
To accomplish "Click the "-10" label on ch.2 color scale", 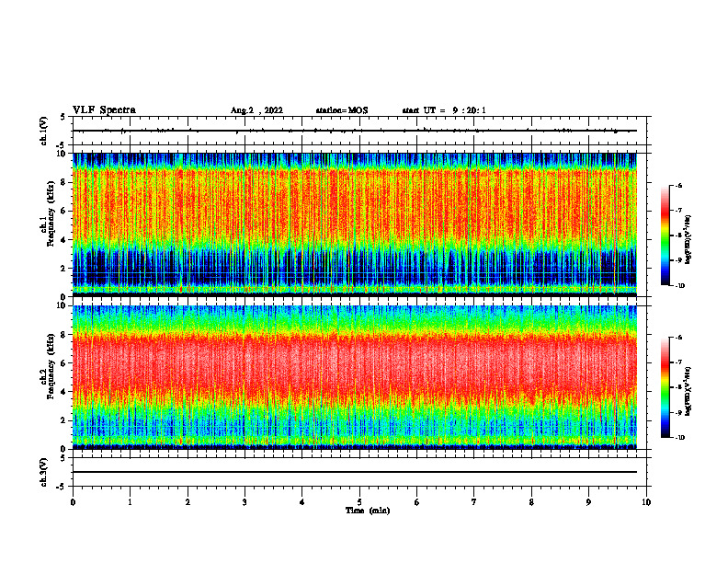I will [x=679, y=438].
